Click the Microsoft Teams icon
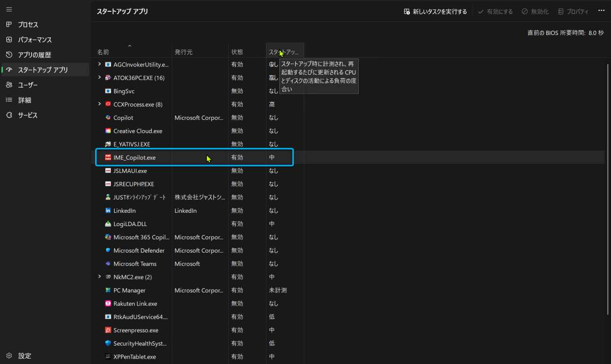 (108, 264)
